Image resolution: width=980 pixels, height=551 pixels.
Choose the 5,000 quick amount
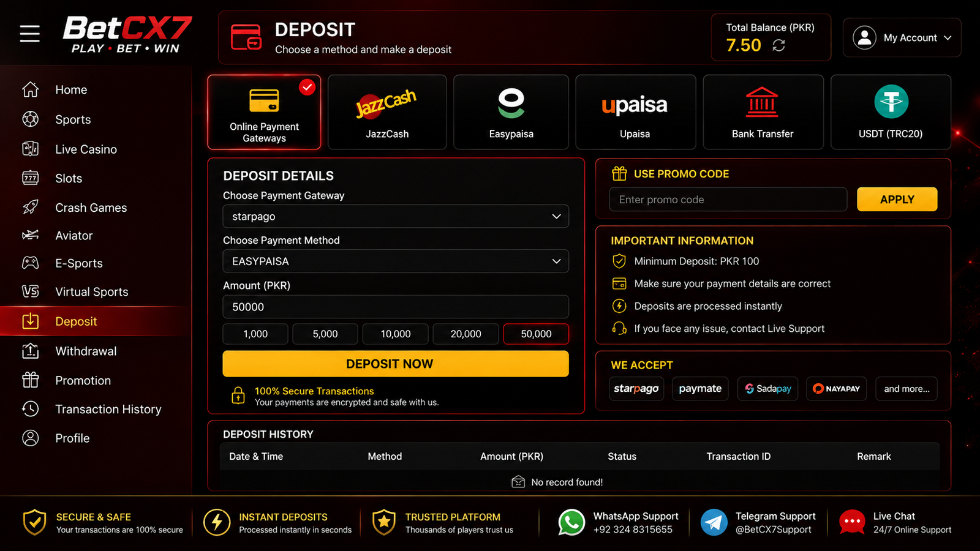325,334
